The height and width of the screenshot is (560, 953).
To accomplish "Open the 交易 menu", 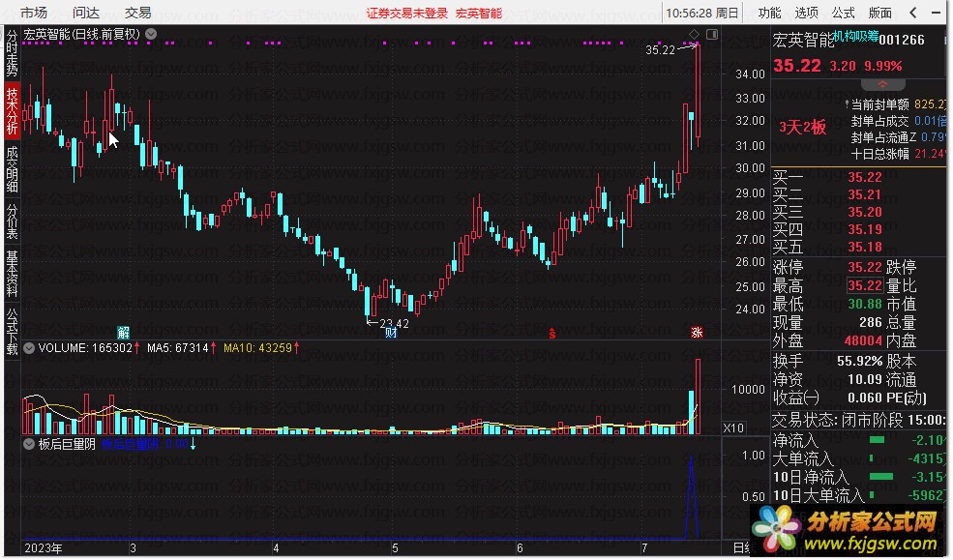I will coord(138,13).
